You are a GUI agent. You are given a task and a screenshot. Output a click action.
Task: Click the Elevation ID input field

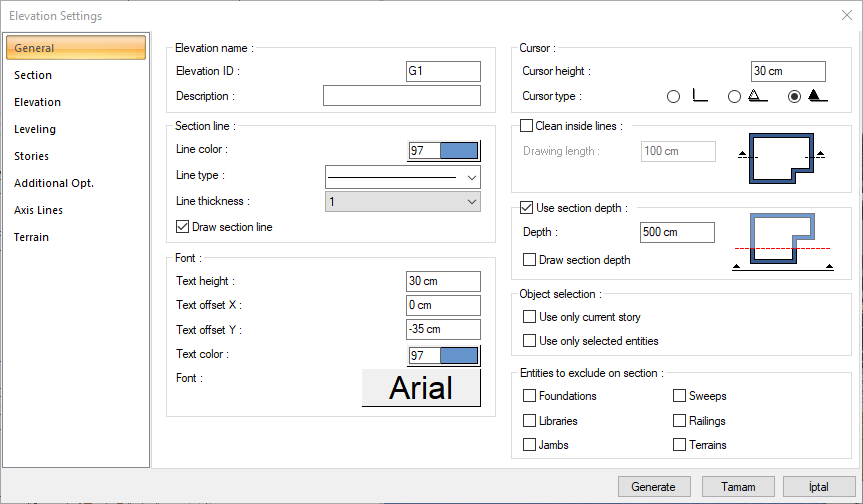443,71
